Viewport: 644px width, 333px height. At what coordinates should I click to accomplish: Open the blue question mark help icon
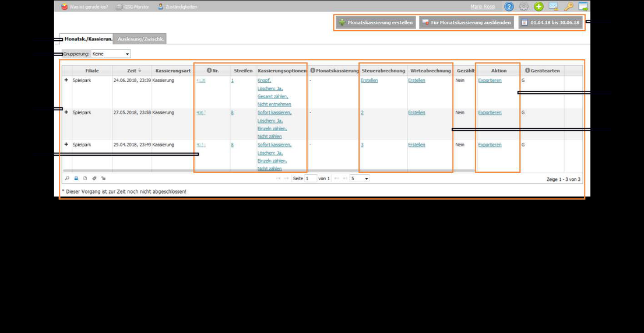pyautogui.click(x=509, y=6)
